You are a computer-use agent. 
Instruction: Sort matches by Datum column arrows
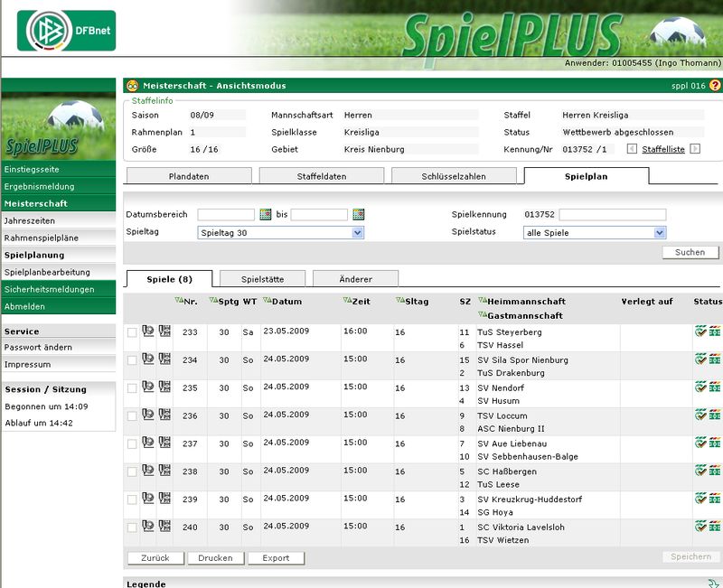[x=268, y=301]
